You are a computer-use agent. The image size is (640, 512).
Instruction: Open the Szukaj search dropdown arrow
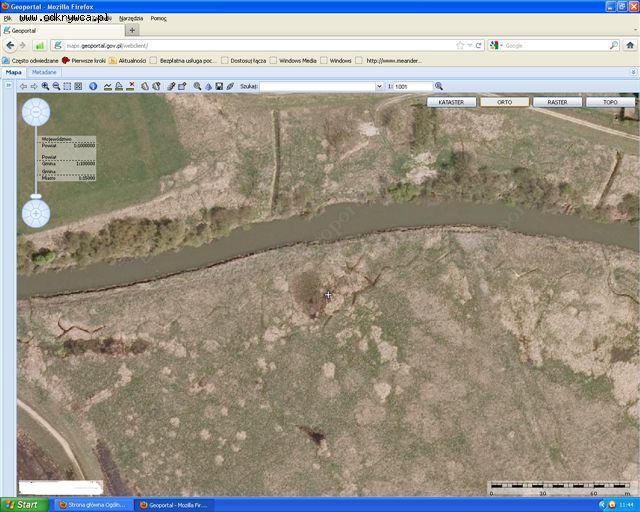379,87
